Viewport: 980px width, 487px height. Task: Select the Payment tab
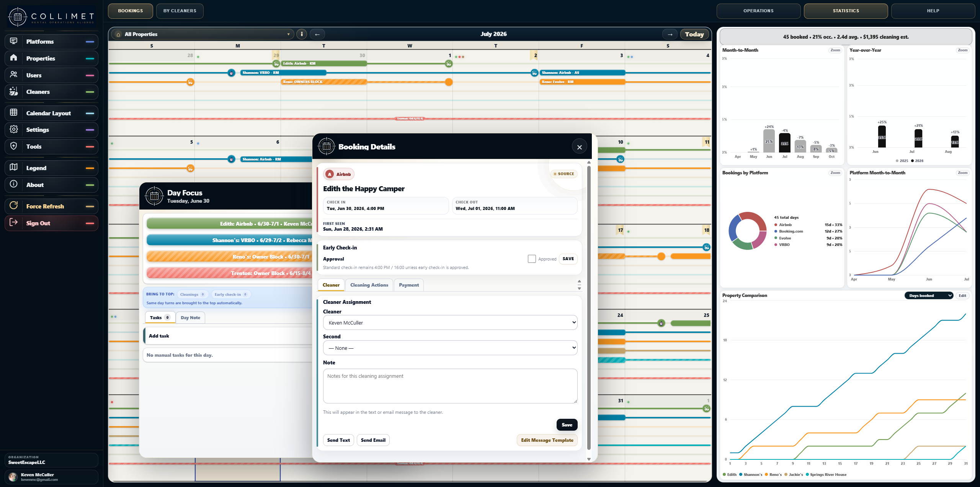pos(409,285)
